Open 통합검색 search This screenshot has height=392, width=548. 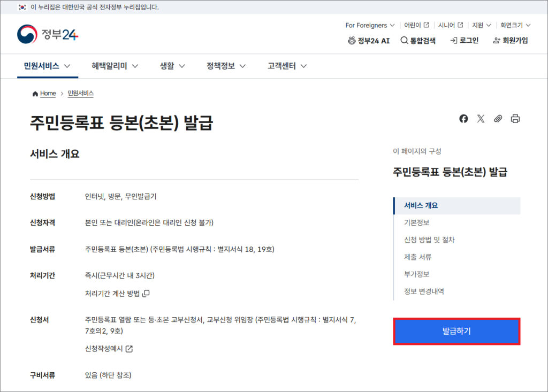(418, 41)
